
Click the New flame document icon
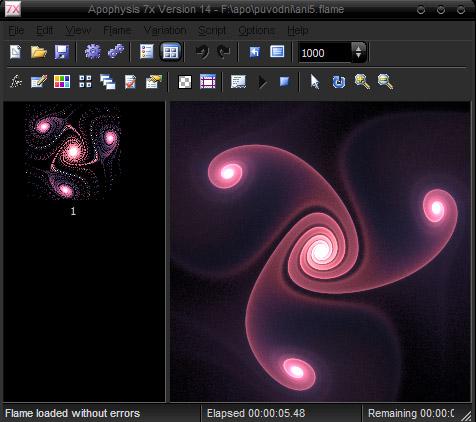[x=15, y=52]
